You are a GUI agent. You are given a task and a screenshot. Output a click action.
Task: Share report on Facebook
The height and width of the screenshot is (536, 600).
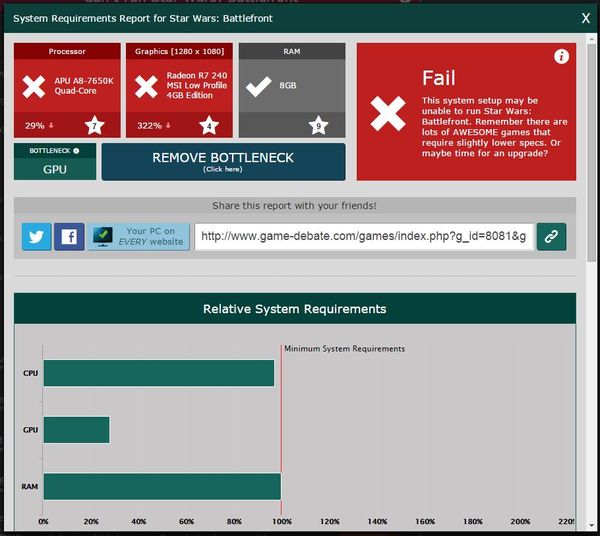click(x=69, y=237)
